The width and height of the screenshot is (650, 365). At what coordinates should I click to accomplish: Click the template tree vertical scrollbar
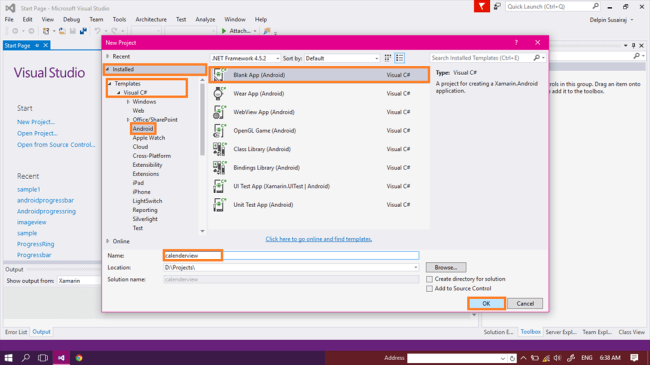[x=202, y=120]
